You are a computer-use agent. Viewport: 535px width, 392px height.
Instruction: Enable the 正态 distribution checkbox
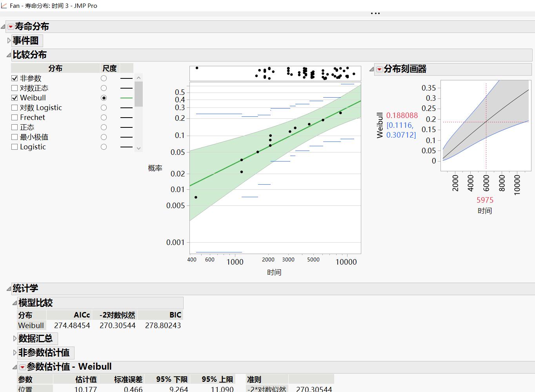click(15, 127)
